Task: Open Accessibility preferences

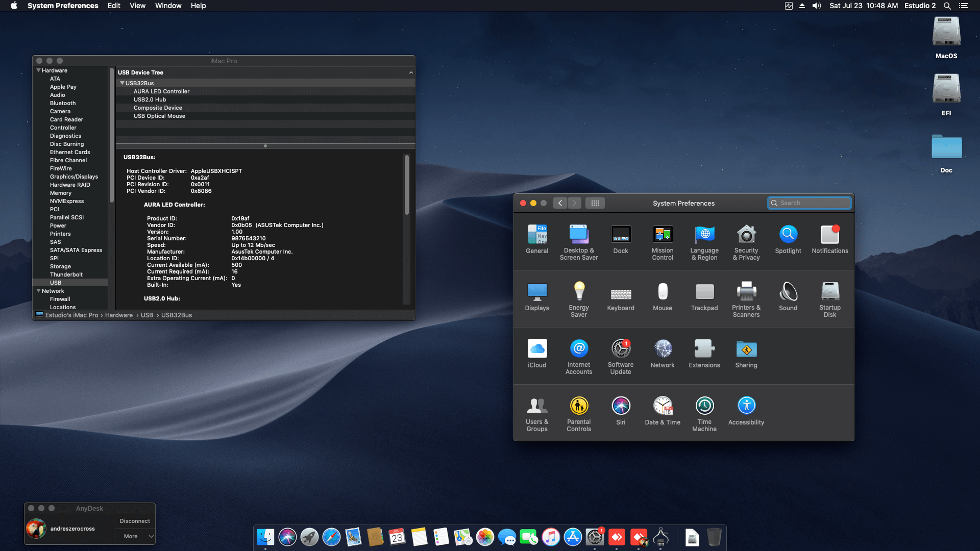Action: point(746,406)
